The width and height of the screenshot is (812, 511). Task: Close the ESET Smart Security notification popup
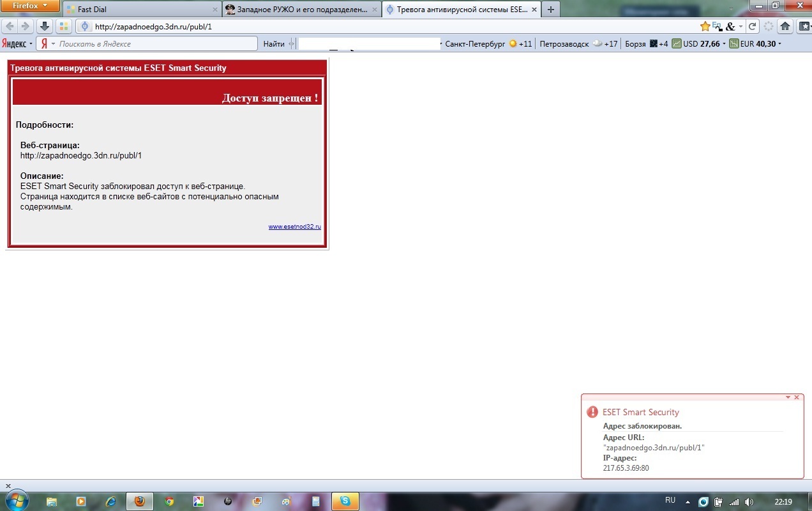point(797,397)
